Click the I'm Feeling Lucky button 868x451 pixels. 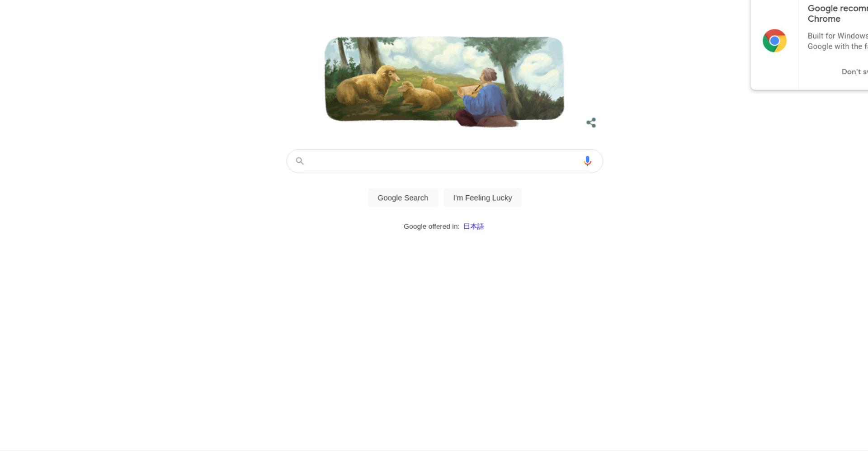tap(482, 198)
